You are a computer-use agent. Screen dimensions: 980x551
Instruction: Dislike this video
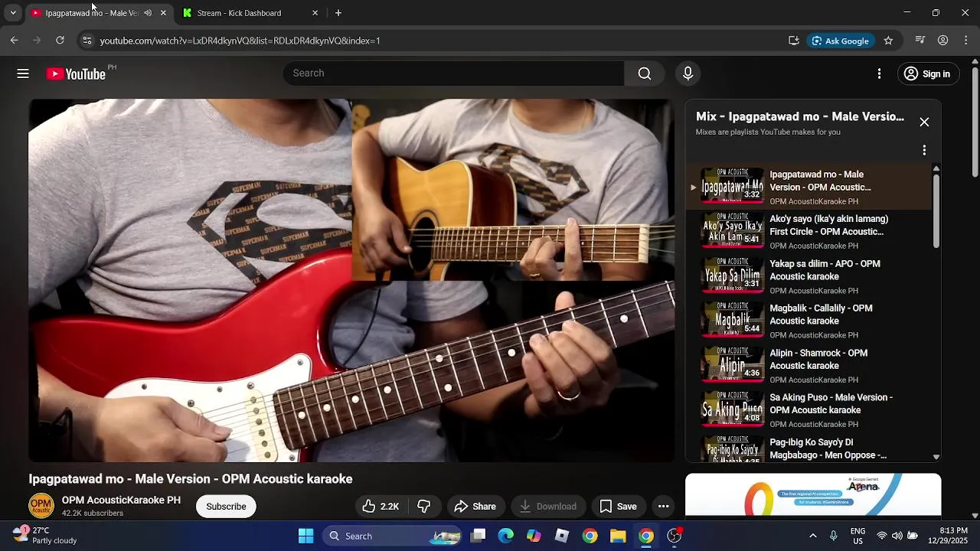click(423, 507)
